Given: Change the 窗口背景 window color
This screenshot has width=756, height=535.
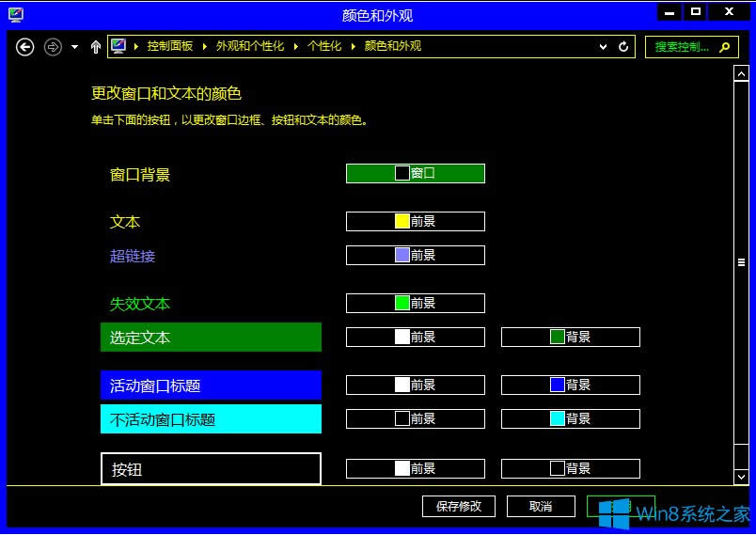Looking at the screenshot, I should coord(415,173).
